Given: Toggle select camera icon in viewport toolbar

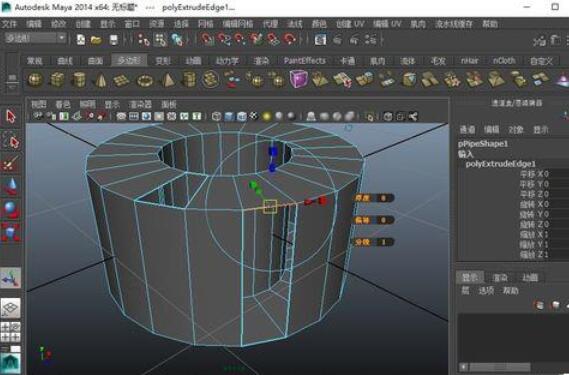Looking at the screenshot, I should pyautogui.click(x=38, y=116).
